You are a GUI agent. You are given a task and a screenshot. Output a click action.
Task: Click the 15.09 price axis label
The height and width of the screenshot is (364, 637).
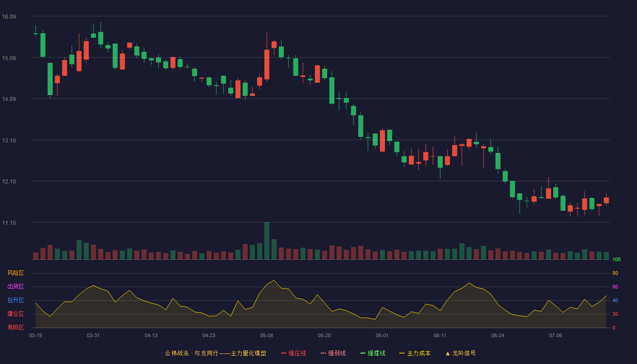[x=9, y=58]
